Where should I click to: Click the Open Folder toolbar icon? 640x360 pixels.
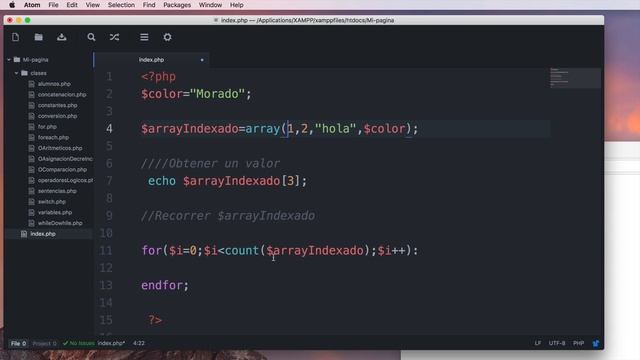(x=38, y=37)
